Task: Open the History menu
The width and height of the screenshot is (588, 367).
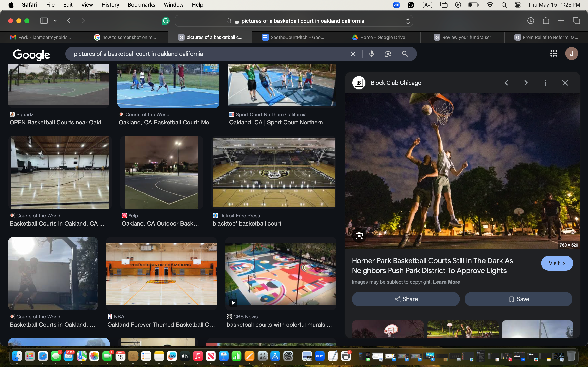Action: point(110,5)
